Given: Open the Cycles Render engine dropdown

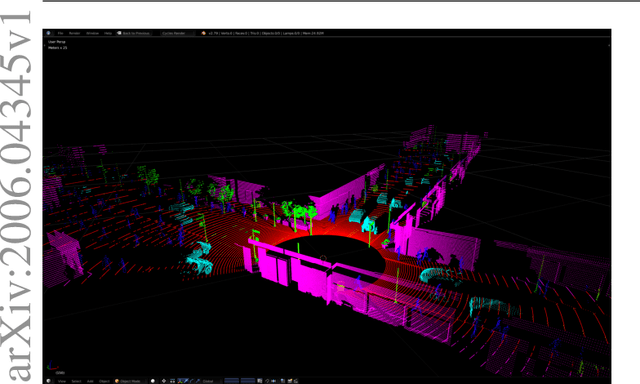Looking at the screenshot, I should click(x=177, y=33).
